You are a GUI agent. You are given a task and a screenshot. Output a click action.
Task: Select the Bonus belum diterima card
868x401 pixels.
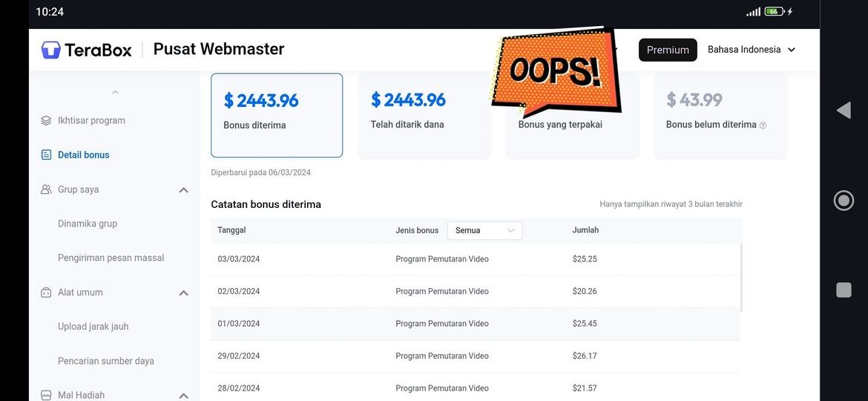[x=720, y=115]
